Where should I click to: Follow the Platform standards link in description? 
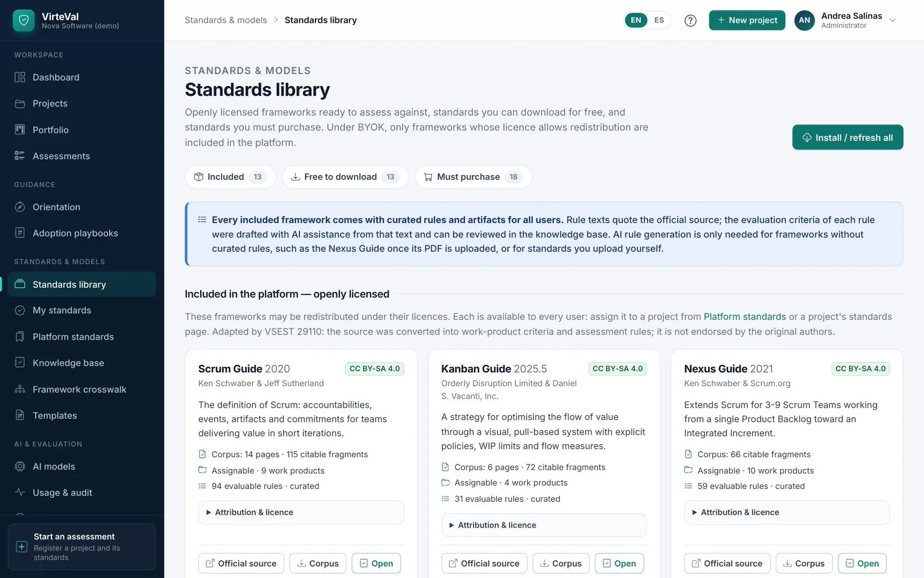point(744,316)
